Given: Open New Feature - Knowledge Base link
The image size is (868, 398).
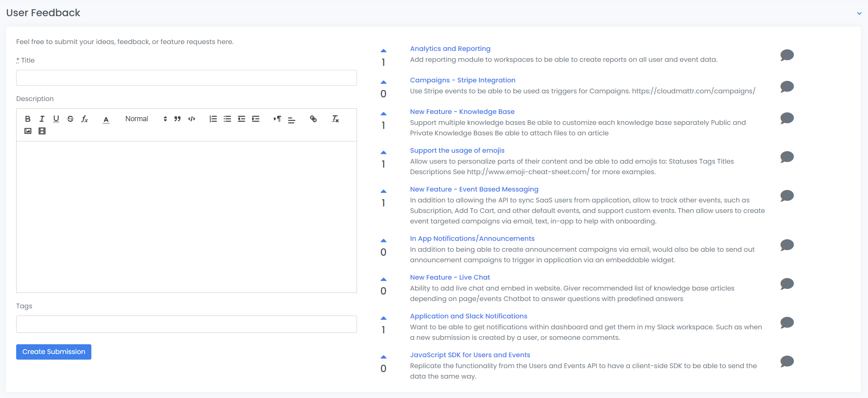Looking at the screenshot, I should click(x=462, y=112).
